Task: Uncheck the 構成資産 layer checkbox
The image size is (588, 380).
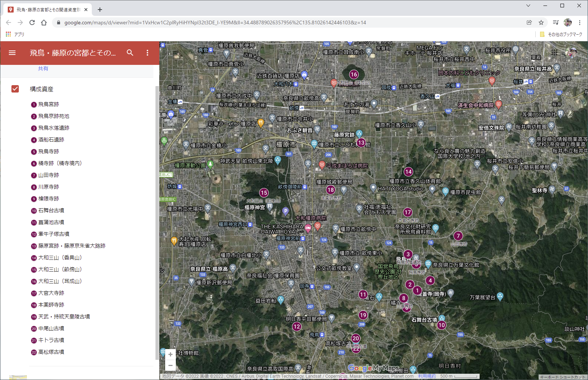Action: [15, 89]
